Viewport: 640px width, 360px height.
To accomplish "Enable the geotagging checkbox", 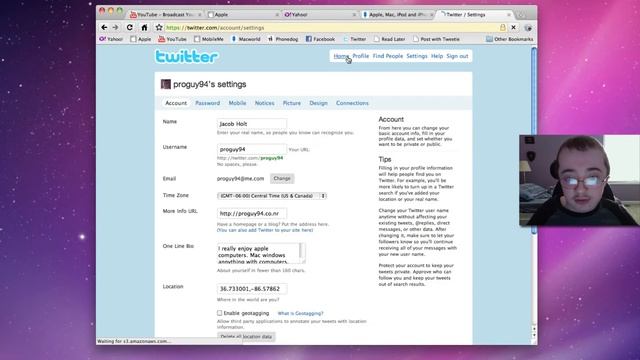I will 220,313.
